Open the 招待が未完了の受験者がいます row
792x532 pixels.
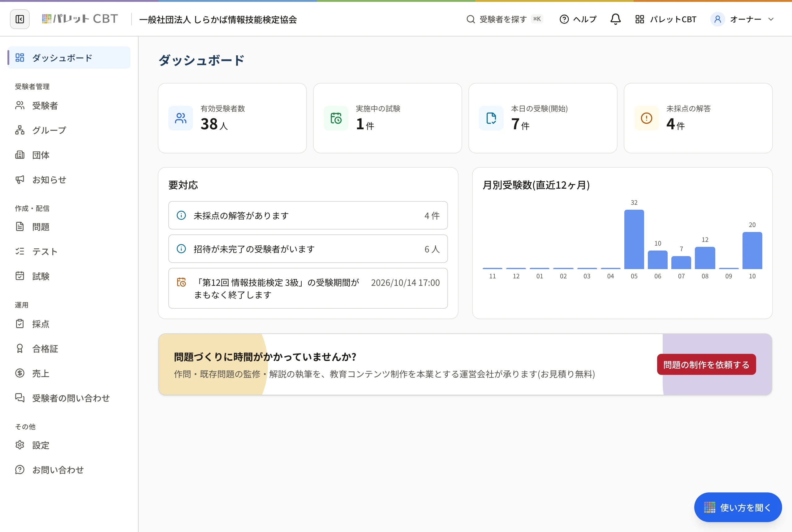click(308, 249)
